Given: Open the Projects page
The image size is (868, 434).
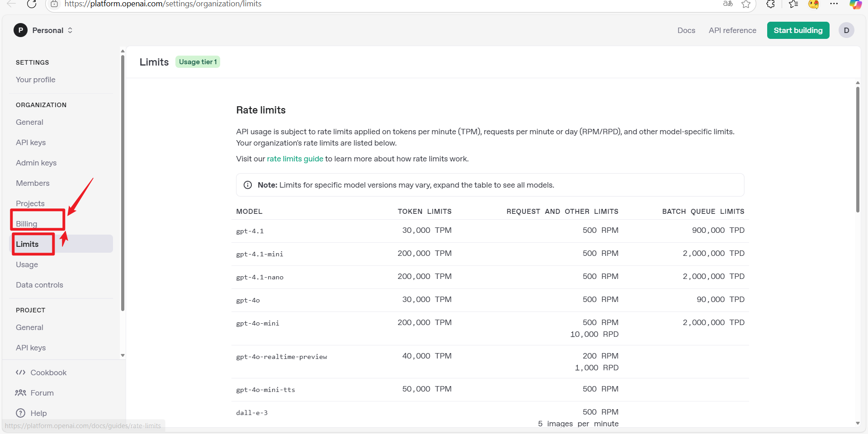Looking at the screenshot, I should (30, 203).
